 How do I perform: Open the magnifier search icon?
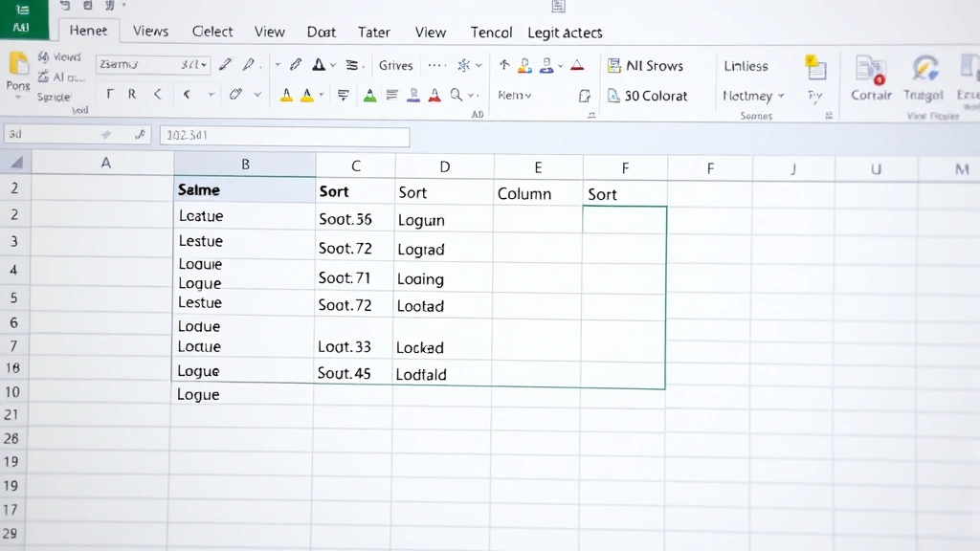(x=455, y=95)
